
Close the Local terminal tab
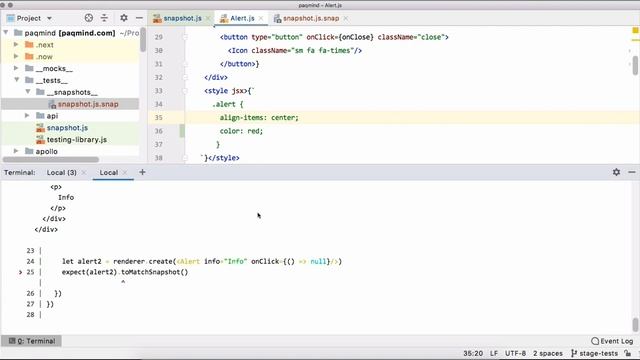[x=125, y=173]
